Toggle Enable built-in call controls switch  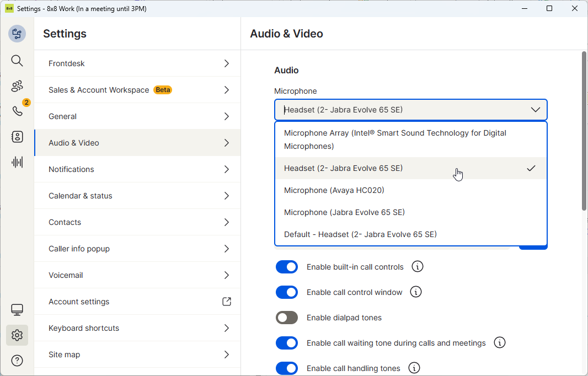(x=287, y=267)
